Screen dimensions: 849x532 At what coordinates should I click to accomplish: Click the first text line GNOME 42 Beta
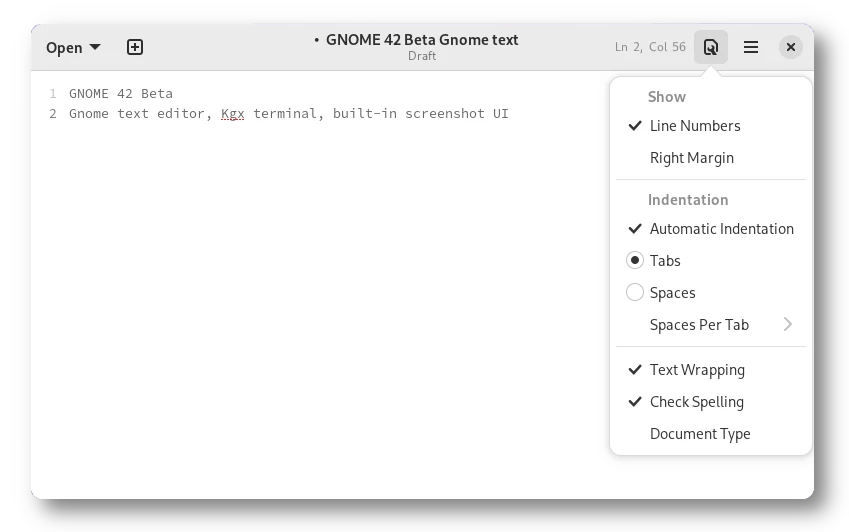pyautogui.click(x=121, y=94)
